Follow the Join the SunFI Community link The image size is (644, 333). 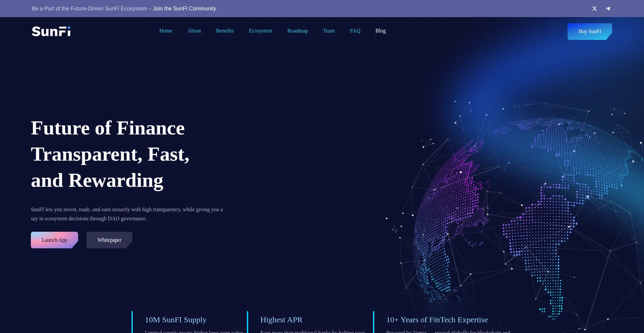[184, 9]
